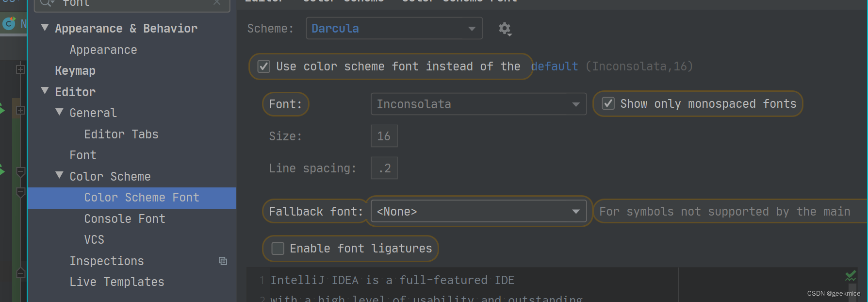Screen dimensions: 868x302
Task: Open the Darcula scheme dropdown
Action: [x=394, y=29]
